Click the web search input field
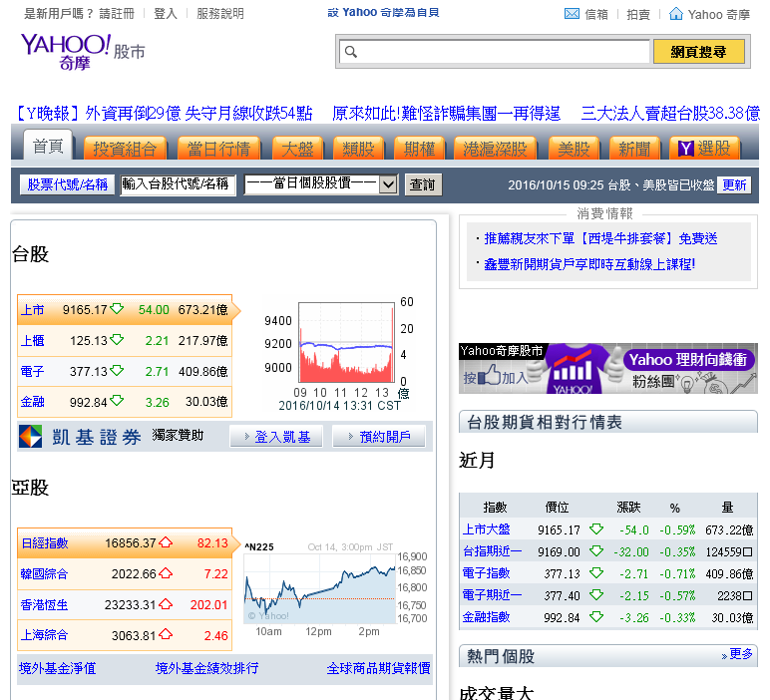 click(495, 52)
